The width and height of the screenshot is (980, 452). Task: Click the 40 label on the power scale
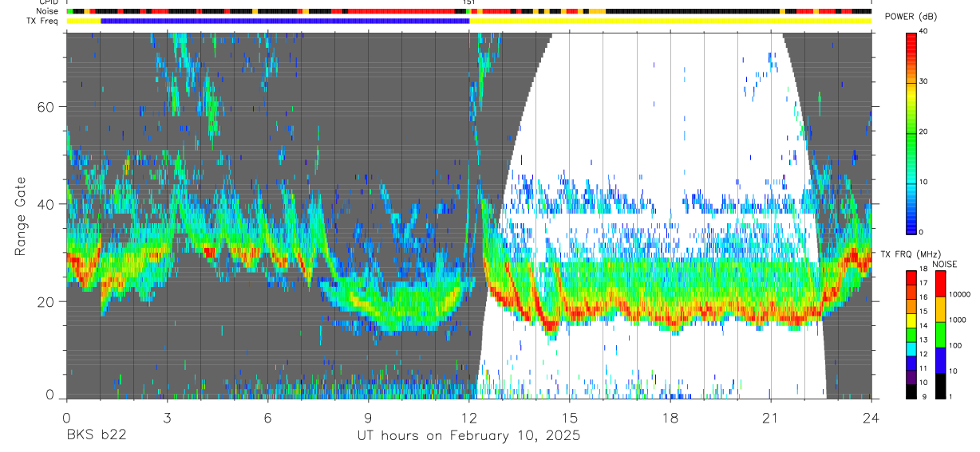click(x=924, y=32)
